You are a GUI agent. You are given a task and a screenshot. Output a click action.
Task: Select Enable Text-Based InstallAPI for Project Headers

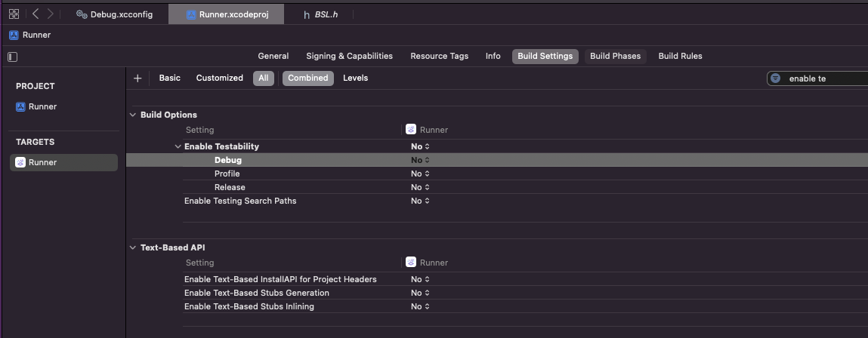pyautogui.click(x=281, y=279)
